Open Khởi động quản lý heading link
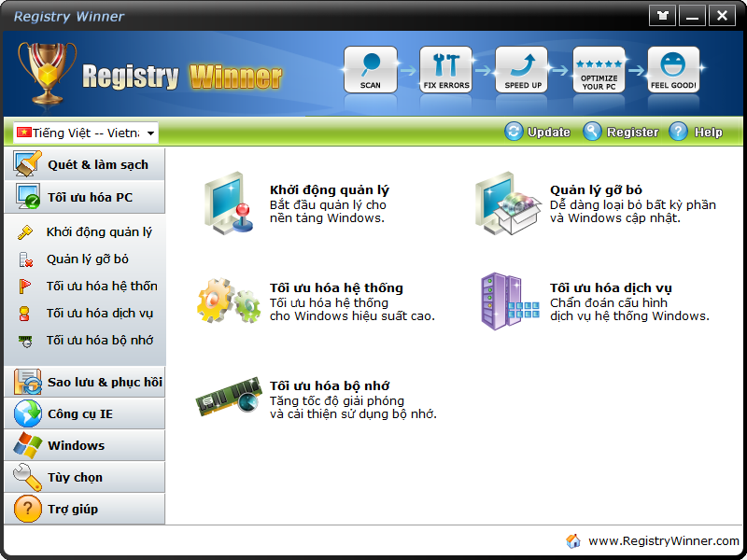 (330, 190)
